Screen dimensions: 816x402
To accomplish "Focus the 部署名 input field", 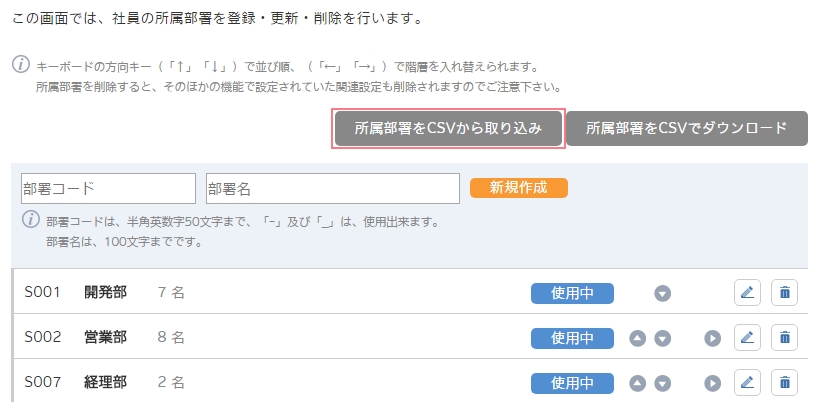I will click(x=333, y=189).
